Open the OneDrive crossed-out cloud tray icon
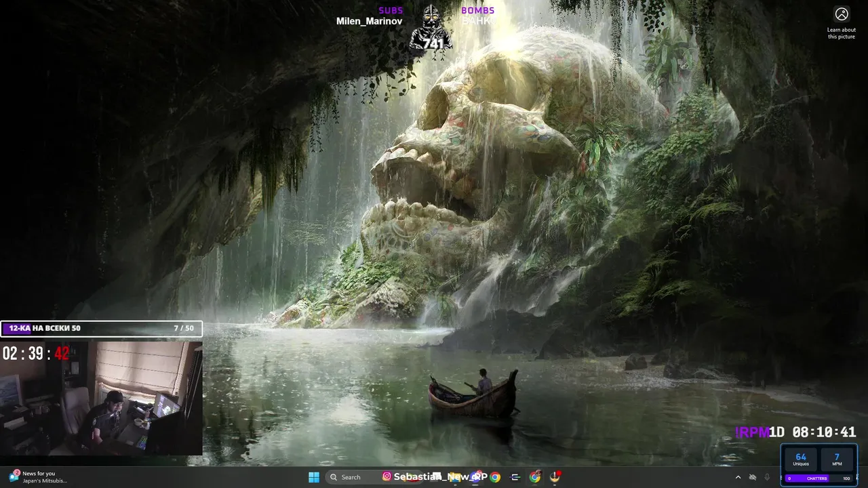The height and width of the screenshot is (488, 868). tap(753, 477)
